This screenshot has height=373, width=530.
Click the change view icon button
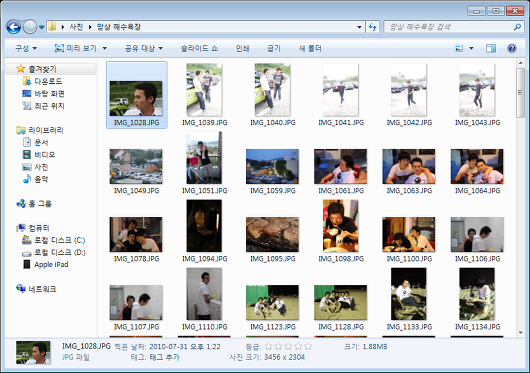point(459,48)
